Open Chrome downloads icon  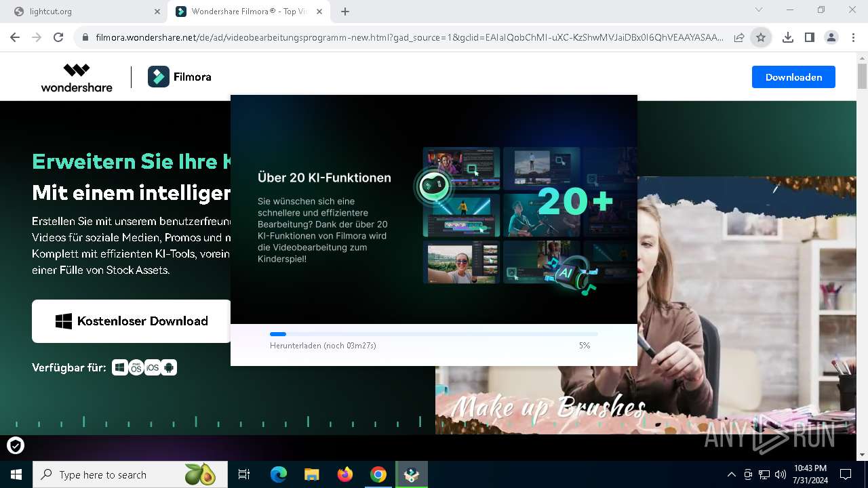[788, 38]
